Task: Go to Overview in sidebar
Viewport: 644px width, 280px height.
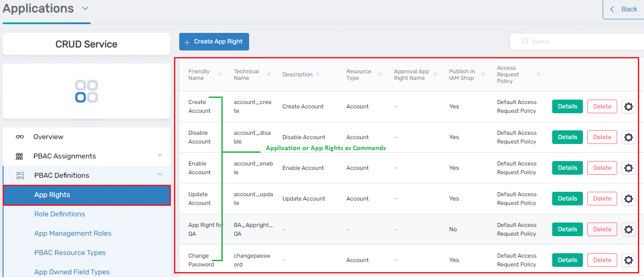Action: coord(48,137)
